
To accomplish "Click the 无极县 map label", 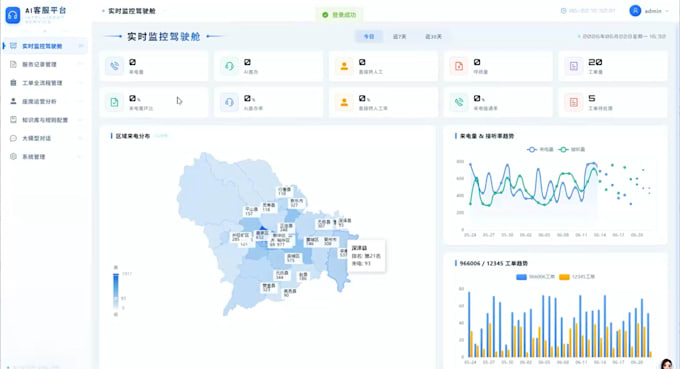I will pyautogui.click(x=324, y=223).
